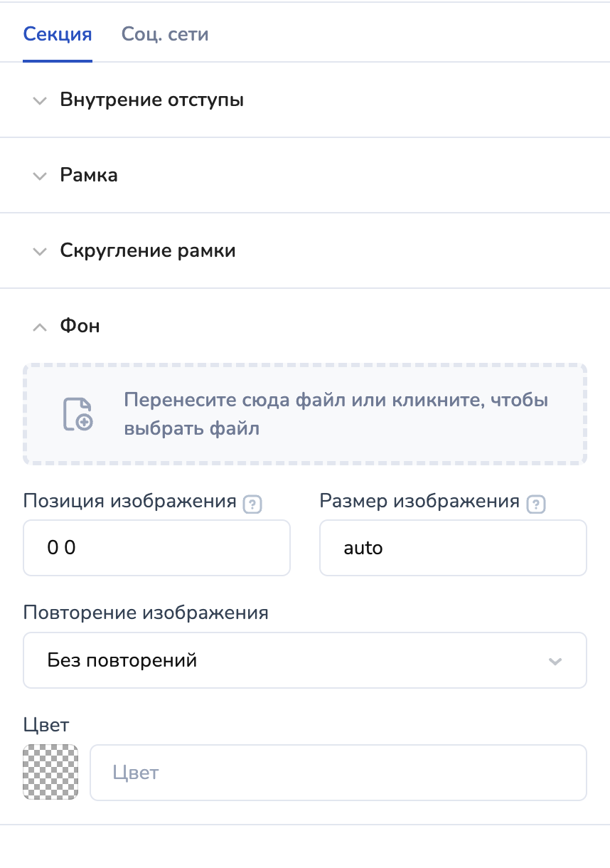Image resolution: width=610 pixels, height=868 pixels.
Task: Expand the chevron next to Рамка
Action: (x=40, y=176)
